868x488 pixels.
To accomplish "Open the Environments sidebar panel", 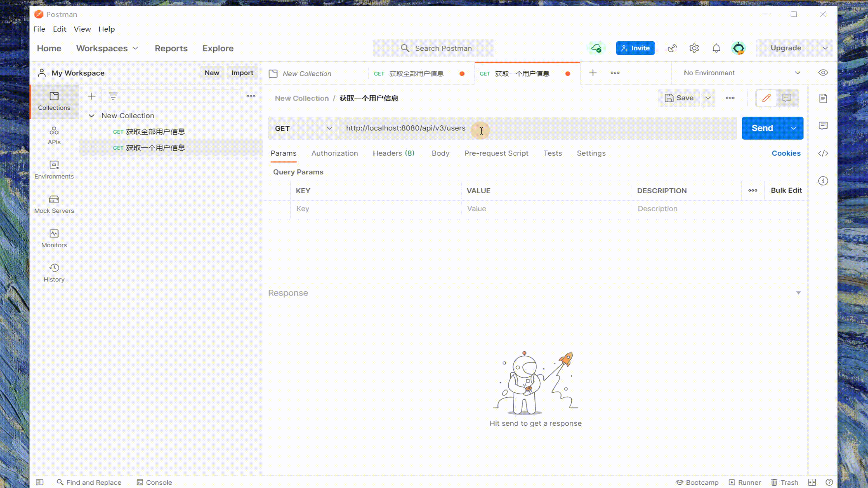I will tap(54, 170).
